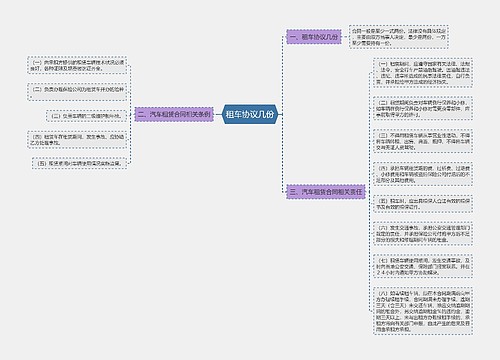The height and width of the screenshot is (360, 500).
Task: Select right item (八) about renewing the lease
Action: 423,311
